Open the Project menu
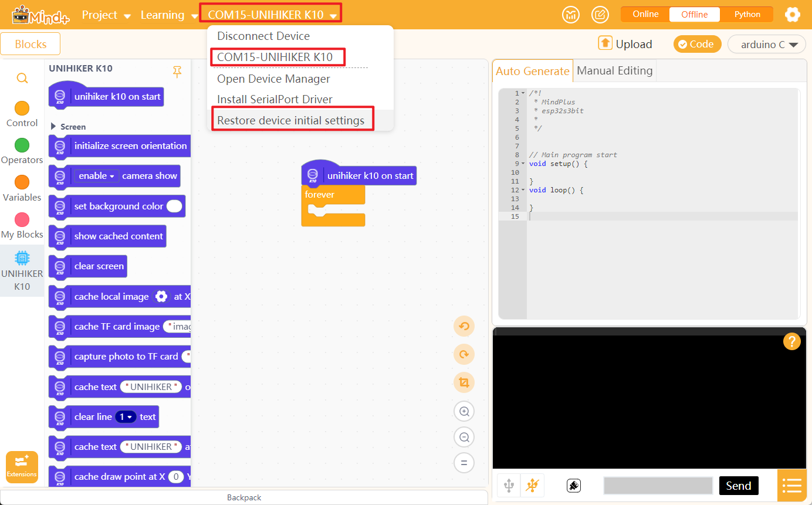The image size is (812, 505). click(x=106, y=15)
